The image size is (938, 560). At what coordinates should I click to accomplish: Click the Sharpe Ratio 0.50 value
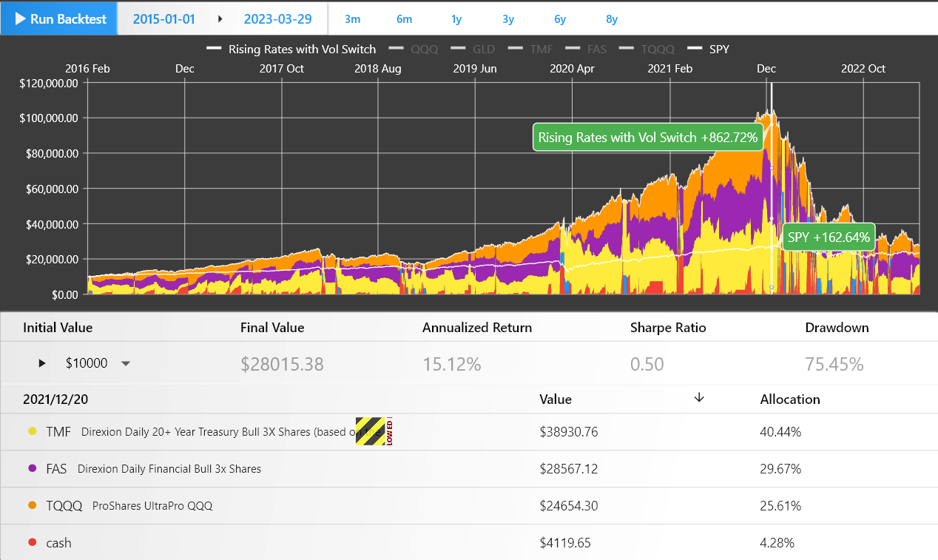[x=647, y=364]
